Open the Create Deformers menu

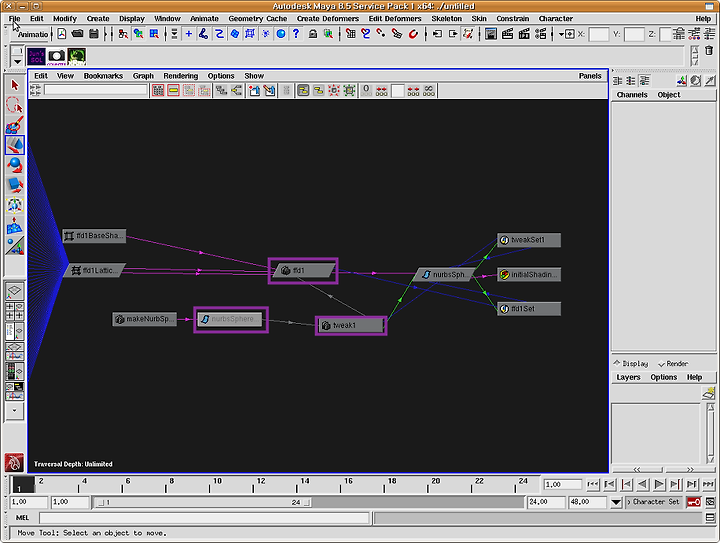tap(327, 18)
